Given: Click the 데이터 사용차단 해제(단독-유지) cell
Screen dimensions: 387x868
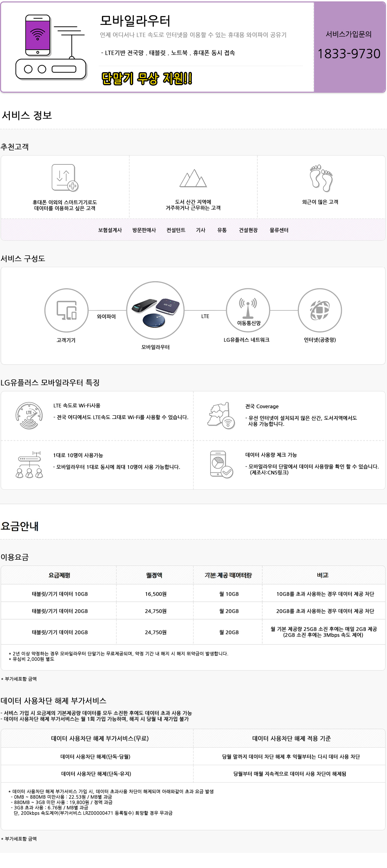Looking at the screenshot, I should tap(96, 774).
